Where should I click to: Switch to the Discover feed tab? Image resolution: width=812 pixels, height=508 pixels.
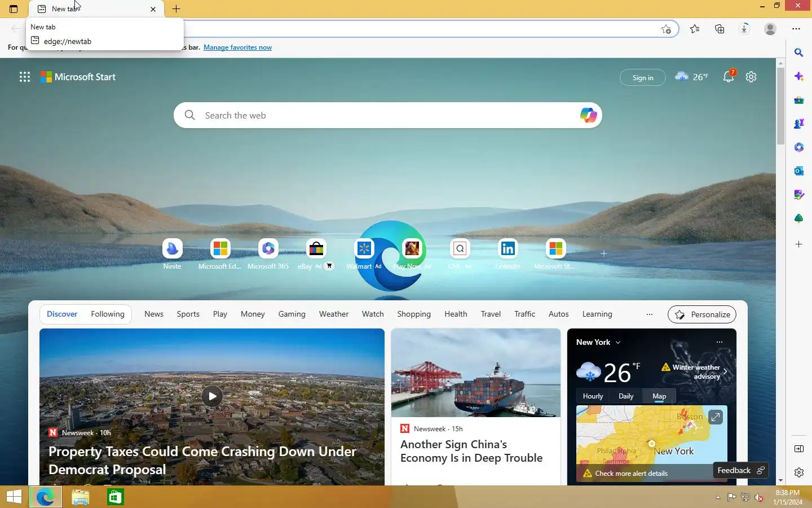62,314
